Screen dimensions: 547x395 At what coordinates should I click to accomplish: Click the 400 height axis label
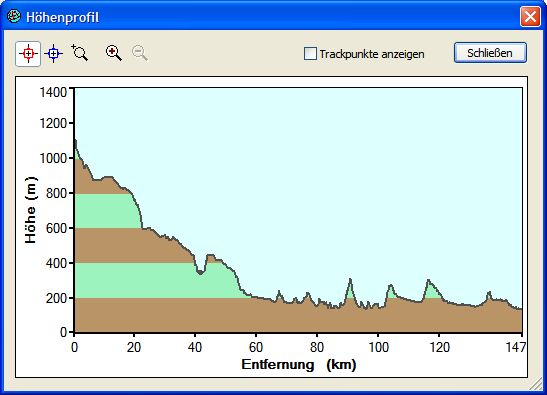pos(57,263)
